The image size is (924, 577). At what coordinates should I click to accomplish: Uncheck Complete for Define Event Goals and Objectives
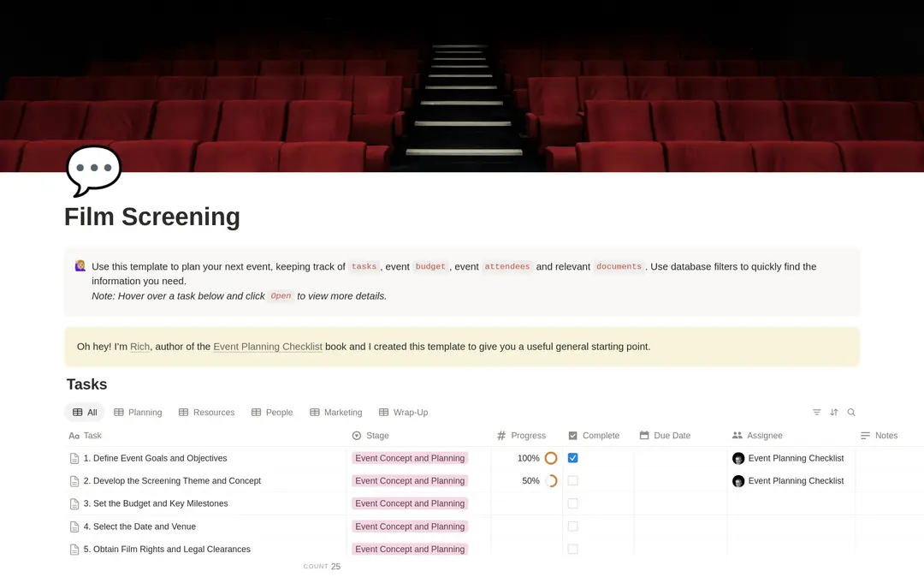tap(572, 458)
